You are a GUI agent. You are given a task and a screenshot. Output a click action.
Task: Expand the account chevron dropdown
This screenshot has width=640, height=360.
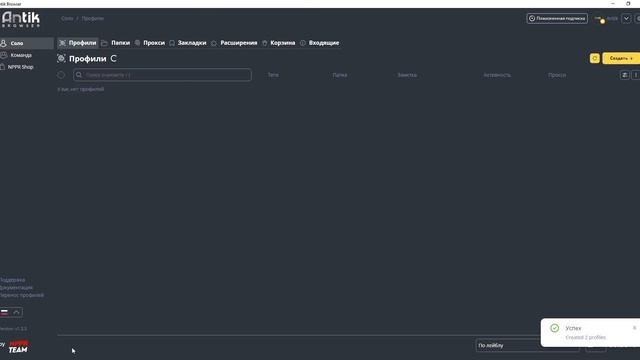tap(626, 18)
